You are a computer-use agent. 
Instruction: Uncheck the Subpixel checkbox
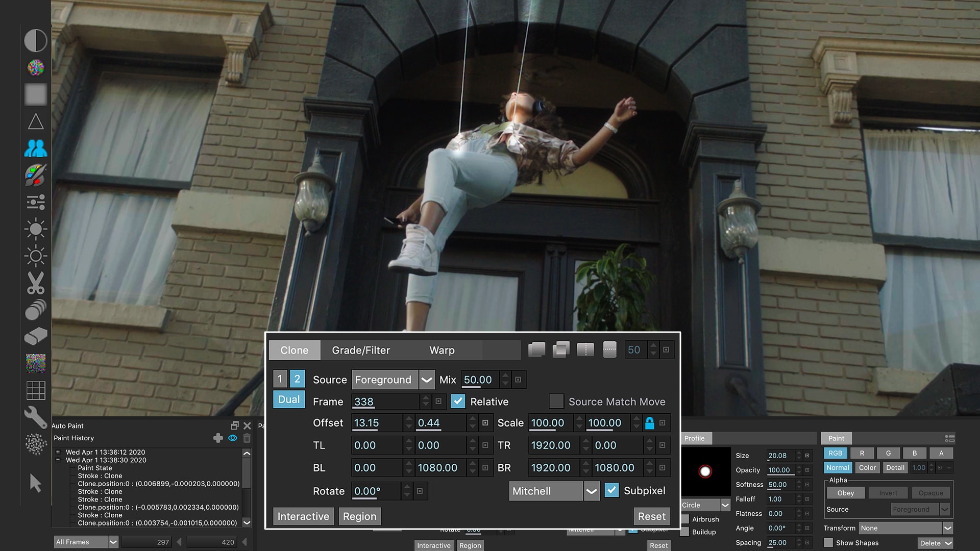coord(611,490)
